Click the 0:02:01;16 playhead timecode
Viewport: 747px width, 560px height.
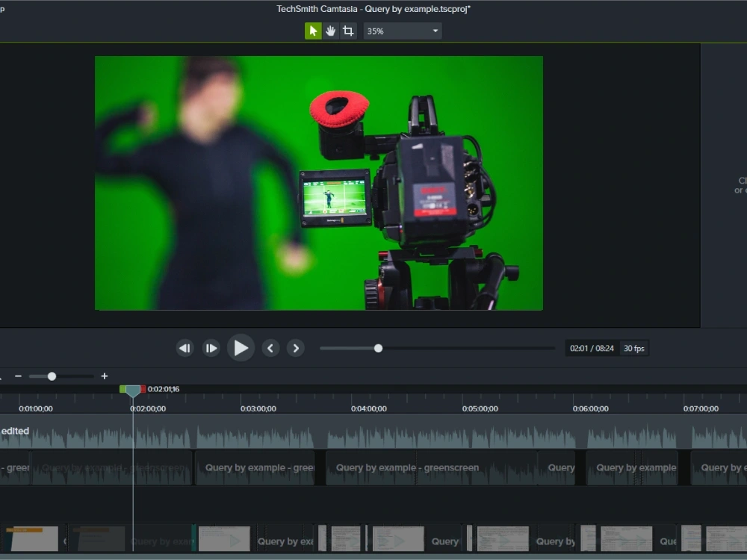164,389
